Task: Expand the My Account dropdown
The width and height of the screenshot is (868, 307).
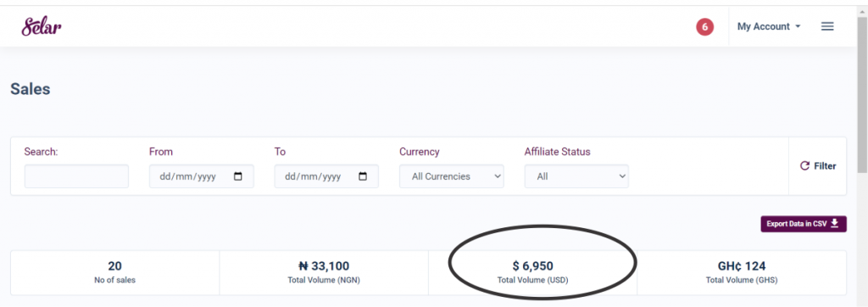Action: 769,26
